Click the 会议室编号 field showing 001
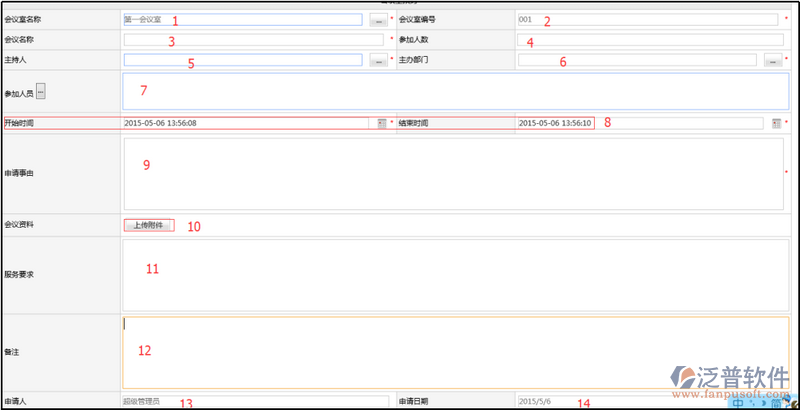The height and width of the screenshot is (410, 800). [646, 20]
